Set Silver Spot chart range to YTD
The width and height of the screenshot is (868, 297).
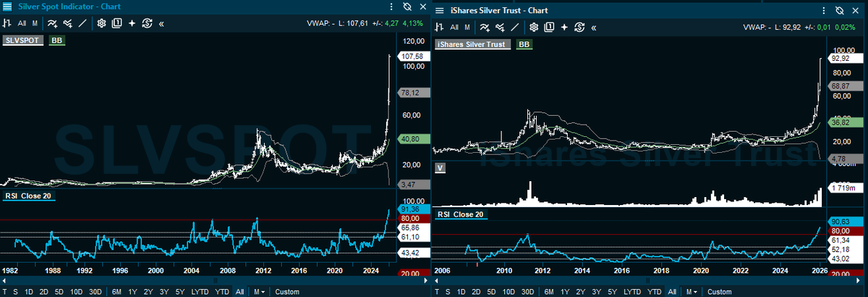pyautogui.click(x=222, y=291)
